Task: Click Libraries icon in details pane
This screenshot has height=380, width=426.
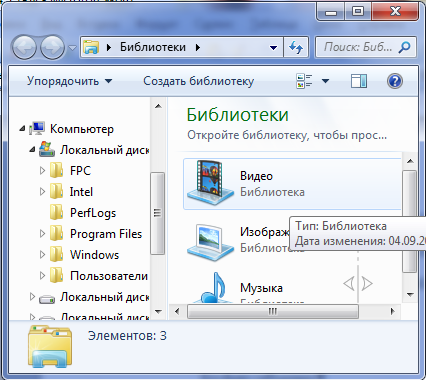Action: tap(50, 346)
